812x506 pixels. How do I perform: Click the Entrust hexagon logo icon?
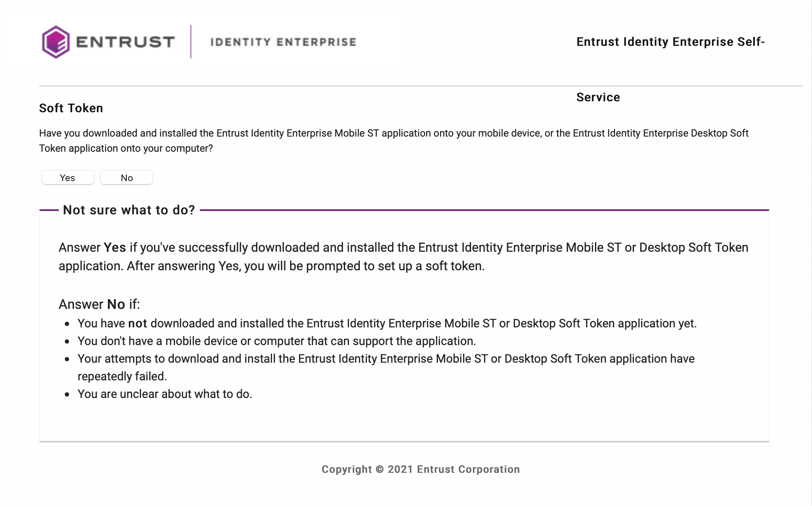(x=56, y=42)
